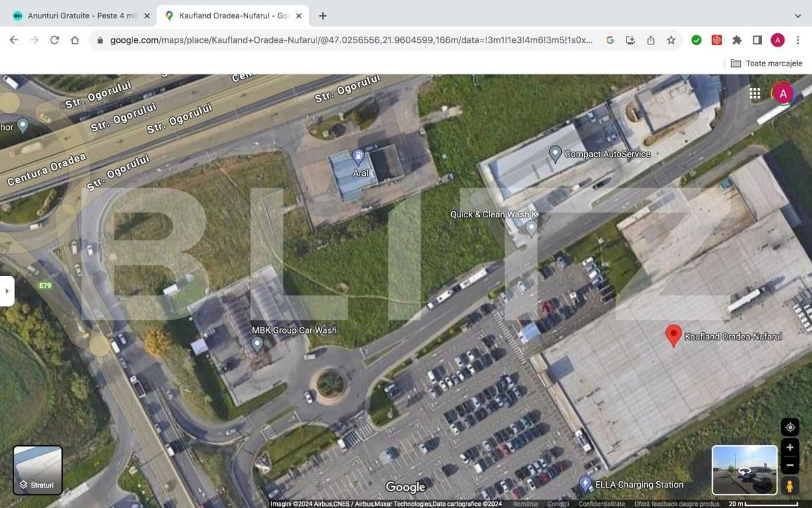This screenshot has height=508, width=812.
Task: Click the Google search icon in address bar
Action: point(610,40)
